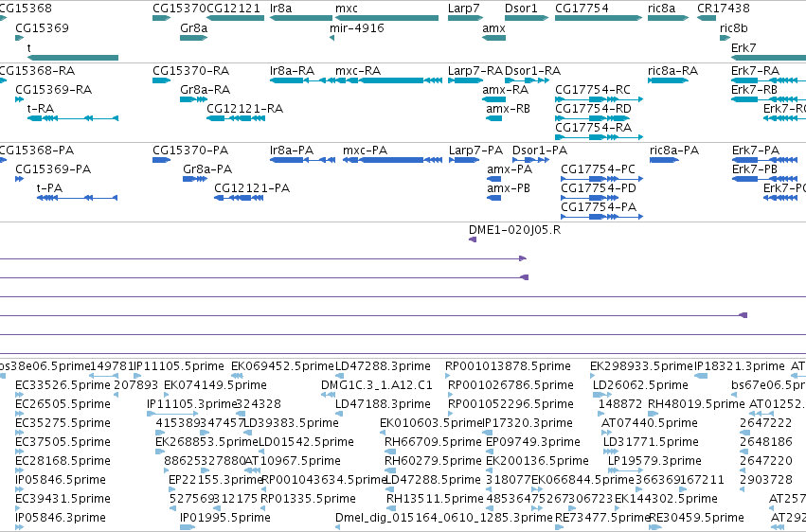The width and height of the screenshot is (806, 532).
Task: Select the Dsor1 gene label
Action: (521, 9)
